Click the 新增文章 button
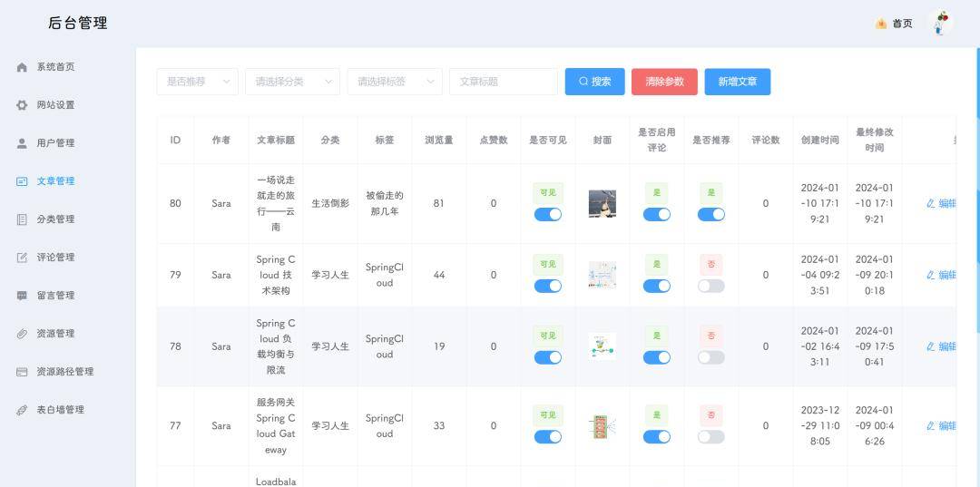Viewport: 980px width, 487px height. click(738, 82)
